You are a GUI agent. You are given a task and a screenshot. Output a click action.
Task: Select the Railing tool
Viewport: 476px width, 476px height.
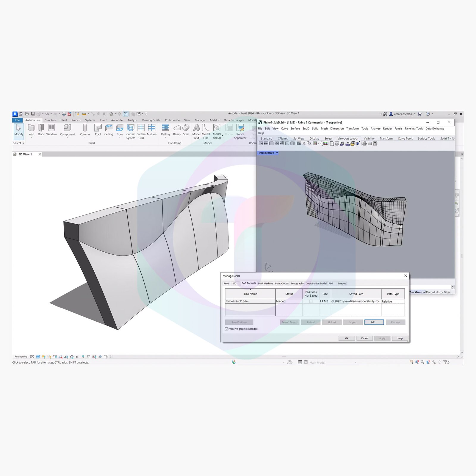[x=165, y=130]
